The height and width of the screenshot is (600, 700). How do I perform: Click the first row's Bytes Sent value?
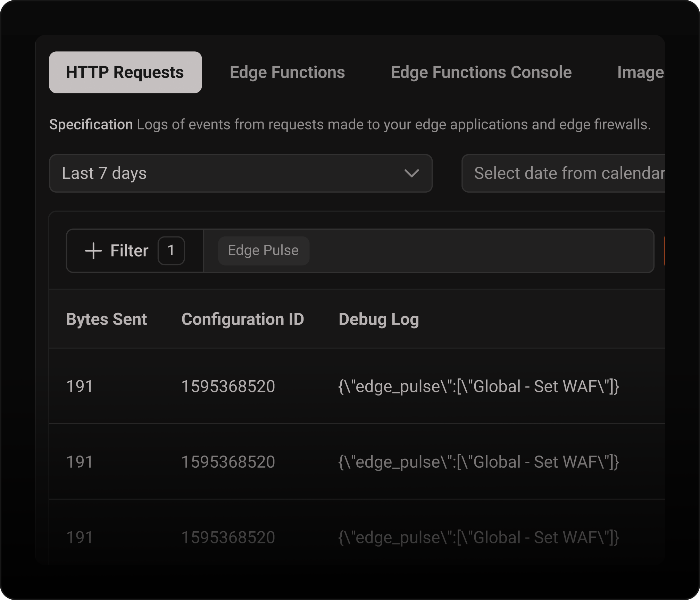(x=80, y=386)
